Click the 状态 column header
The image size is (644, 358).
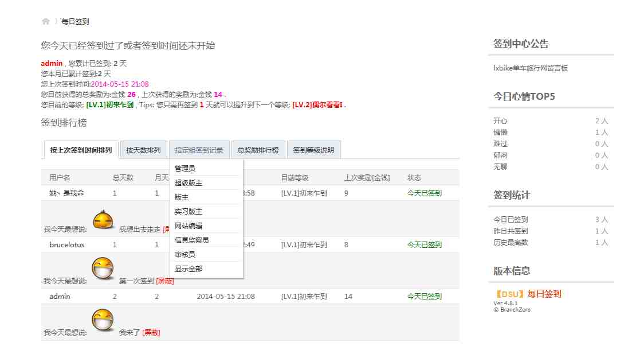tap(414, 178)
